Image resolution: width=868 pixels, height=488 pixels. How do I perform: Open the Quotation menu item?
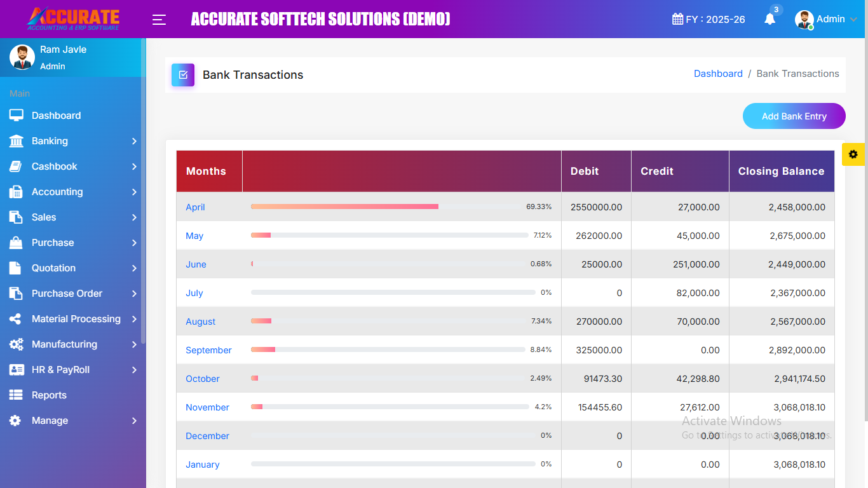(53, 268)
